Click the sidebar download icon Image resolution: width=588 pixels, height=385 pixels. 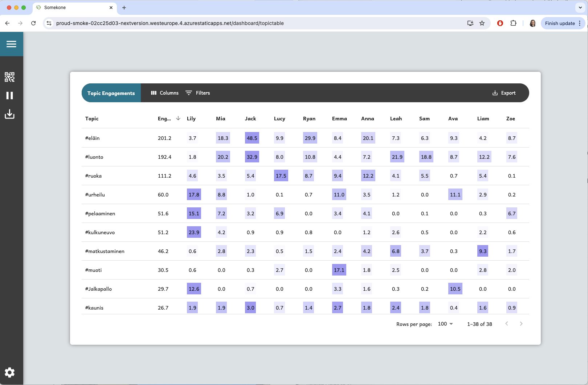[10, 115]
